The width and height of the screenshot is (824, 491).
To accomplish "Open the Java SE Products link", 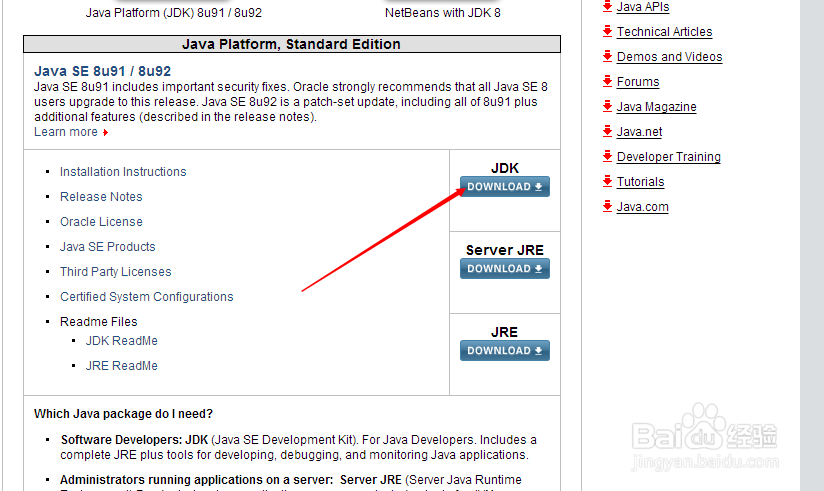I will [x=108, y=247].
